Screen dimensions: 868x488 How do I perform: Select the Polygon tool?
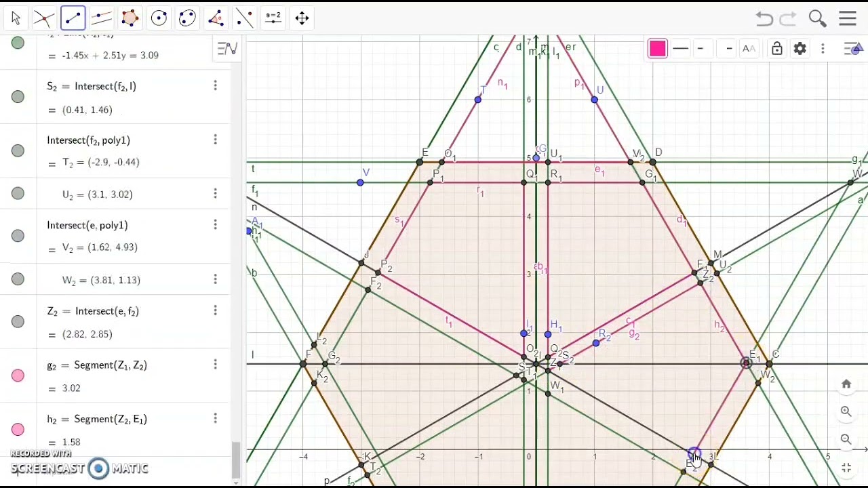[130, 18]
